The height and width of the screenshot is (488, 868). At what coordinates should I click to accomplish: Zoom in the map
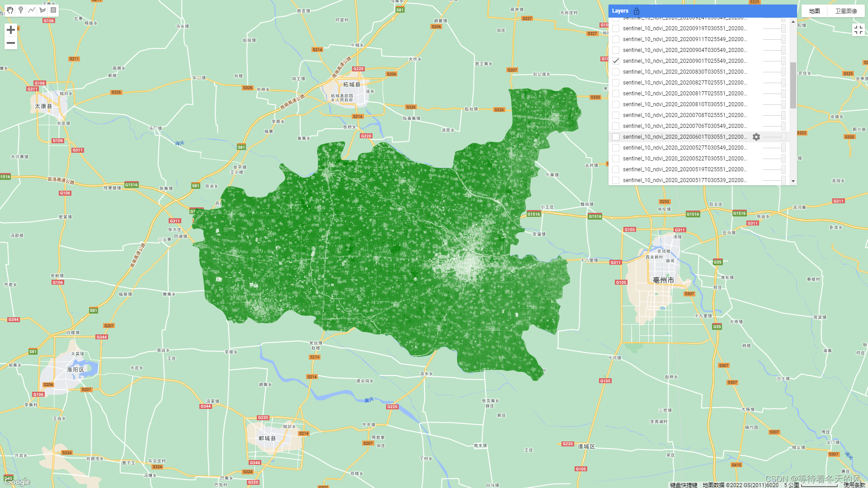click(11, 30)
